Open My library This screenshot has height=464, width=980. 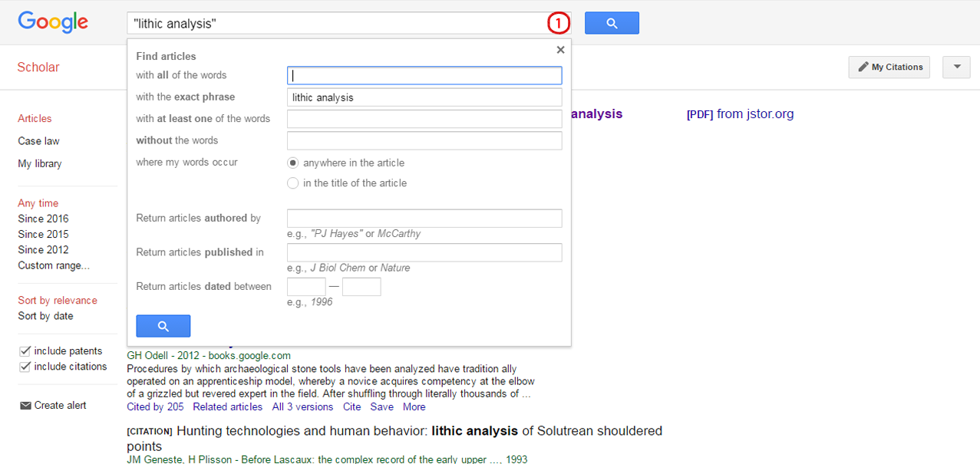(40, 163)
